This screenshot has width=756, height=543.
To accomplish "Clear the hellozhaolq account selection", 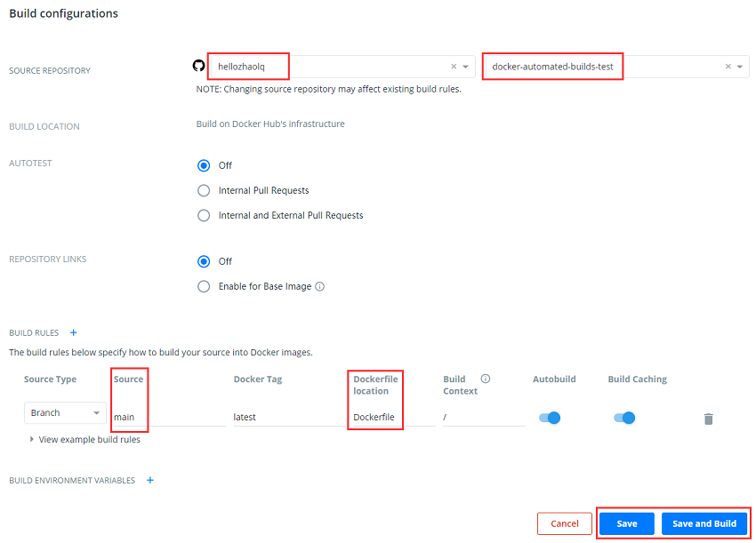I will point(454,67).
